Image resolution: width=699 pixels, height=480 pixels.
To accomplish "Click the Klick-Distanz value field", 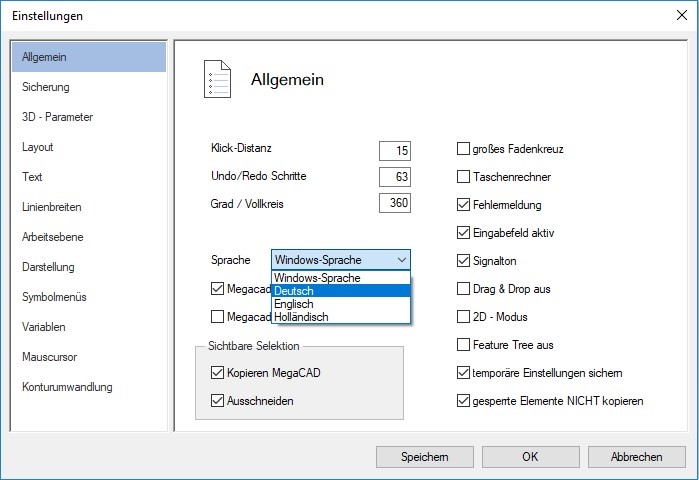I will coord(395,151).
